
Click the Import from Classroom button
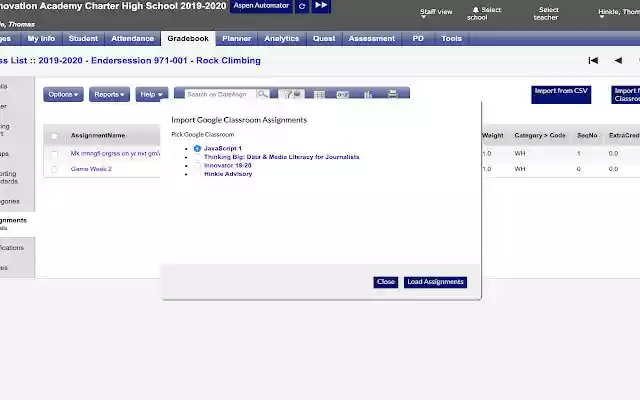(x=626, y=94)
